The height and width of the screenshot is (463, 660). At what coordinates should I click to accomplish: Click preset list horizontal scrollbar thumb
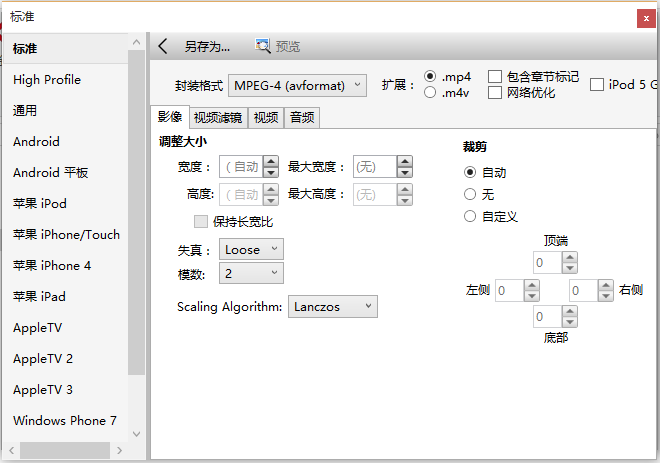pos(65,450)
